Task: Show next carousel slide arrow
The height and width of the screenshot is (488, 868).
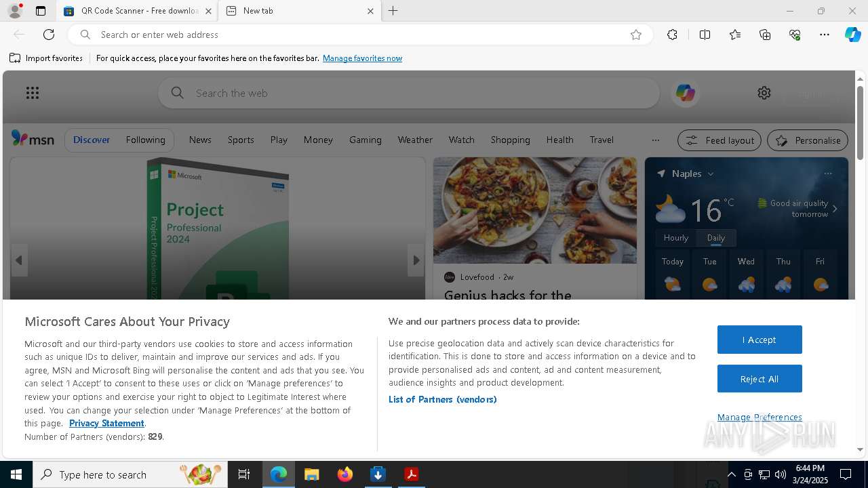Action: [416, 260]
